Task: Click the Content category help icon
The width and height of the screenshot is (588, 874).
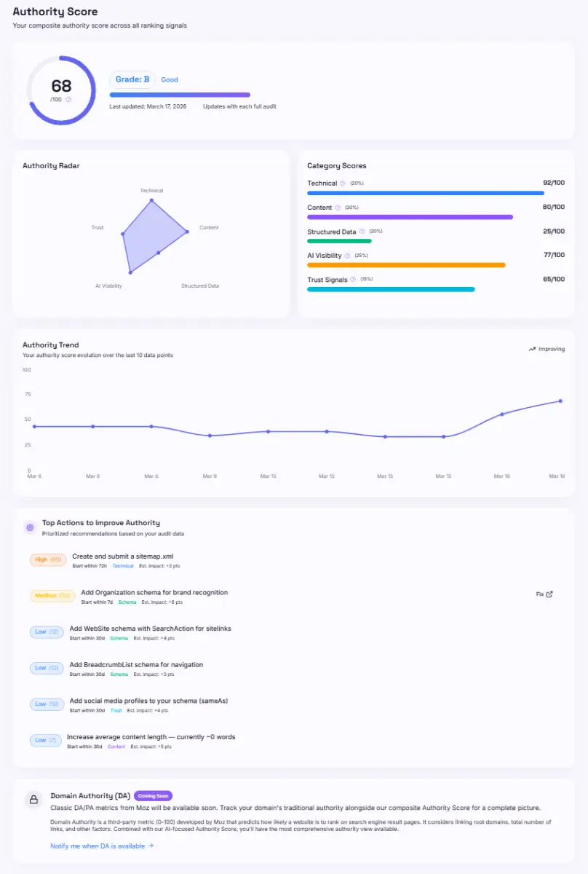Action: (x=338, y=208)
